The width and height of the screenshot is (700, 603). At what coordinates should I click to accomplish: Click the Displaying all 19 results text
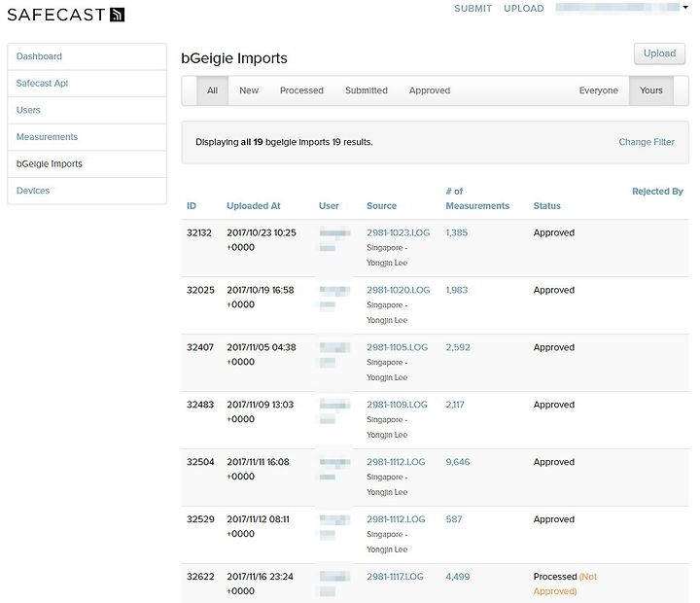pyautogui.click(x=284, y=142)
